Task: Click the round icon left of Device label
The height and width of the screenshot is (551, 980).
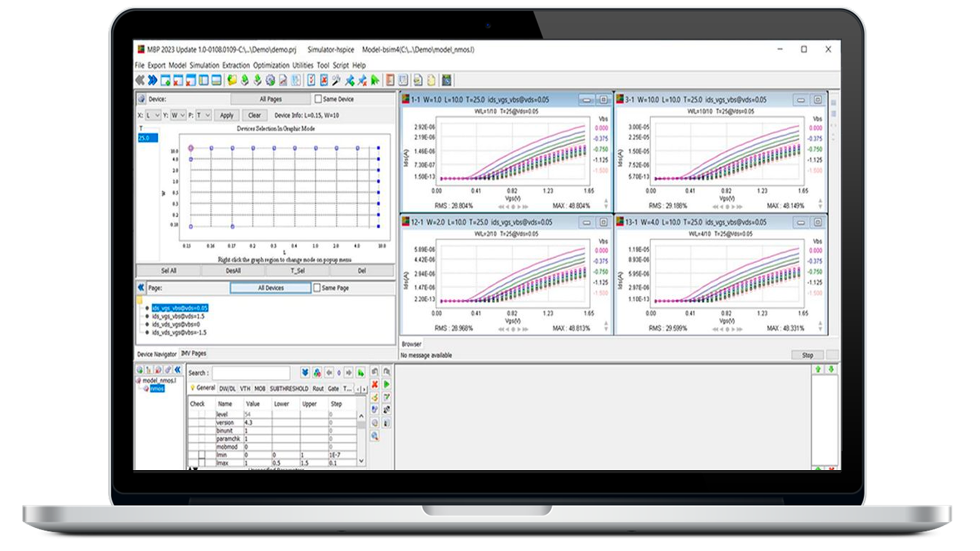Action: pyautogui.click(x=141, y=99)
